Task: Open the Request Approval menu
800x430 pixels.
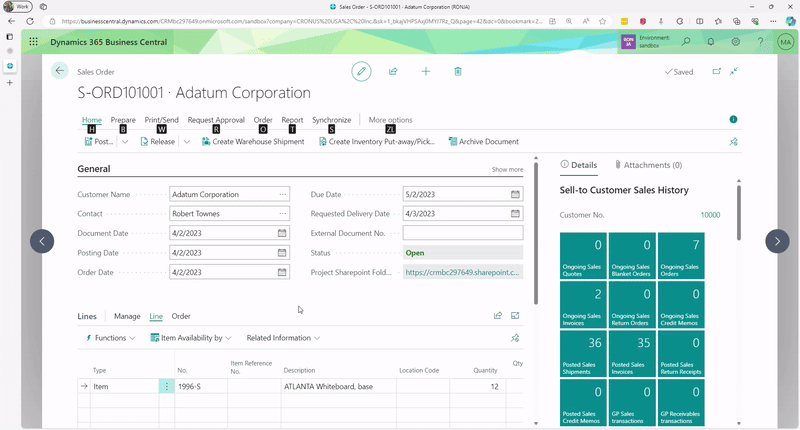Action: [x=216, y=120]
